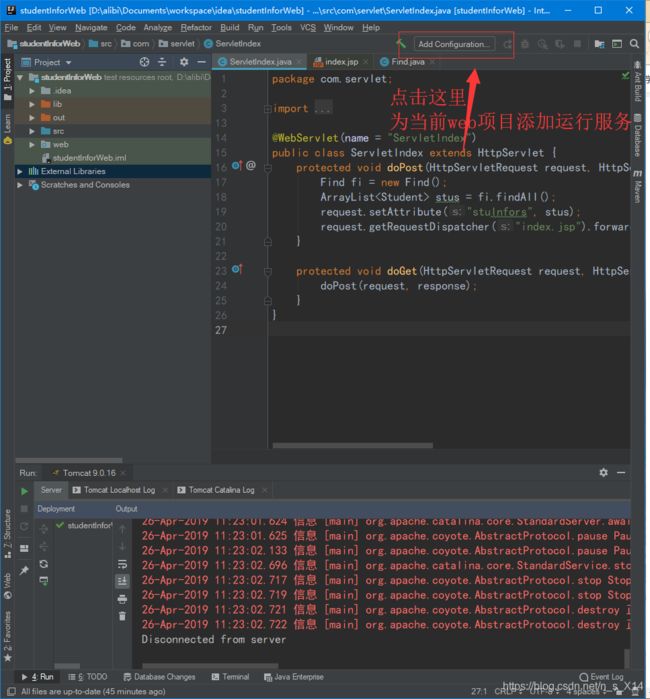Click the override gutter icon on line 23
The width and height of the screenshot is (650, 699).
point(237,269)
